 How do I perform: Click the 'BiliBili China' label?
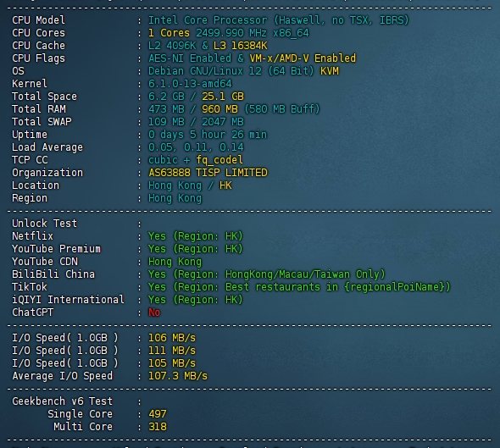[53, 274]
